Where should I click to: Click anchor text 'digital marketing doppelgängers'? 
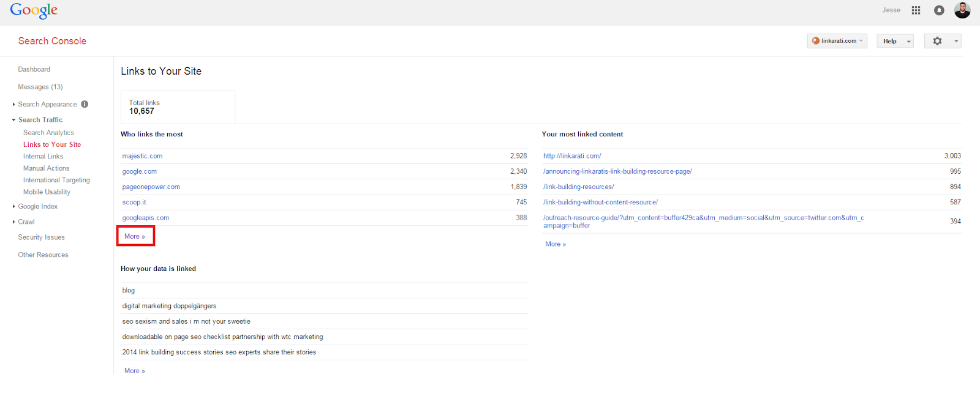coord(169,306)
